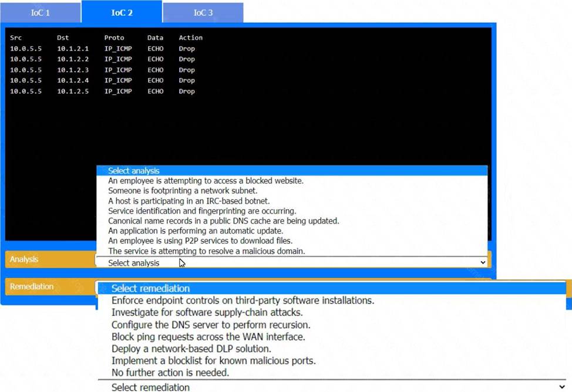This screenshot has width=572, height=392.
Task: Select 'An employee is attempting to access a blocked website'
Action: coord(206,181)
